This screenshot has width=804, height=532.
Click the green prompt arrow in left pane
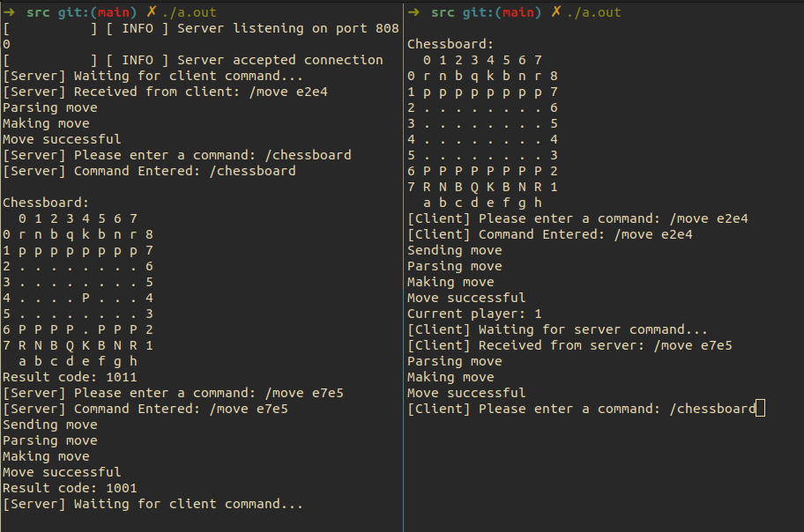pyautogui.click(x=9, y=12)
